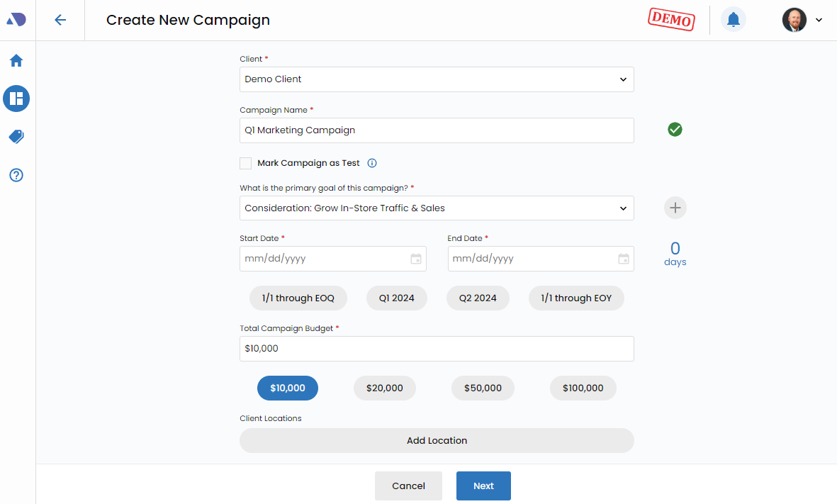Open the End Date calendar picker icon
837x504 pixels.
coord(624,259)
